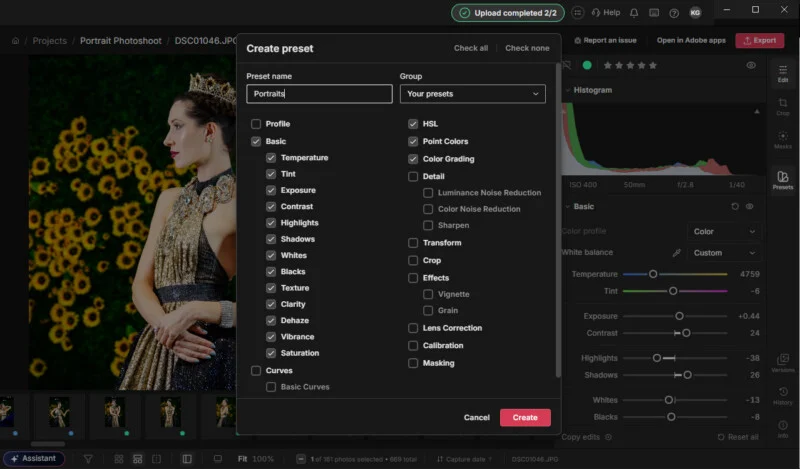Viewport: 800px width, 469px height.
Task: Enable the Vignette checkbox
Action: pos(428,294)
